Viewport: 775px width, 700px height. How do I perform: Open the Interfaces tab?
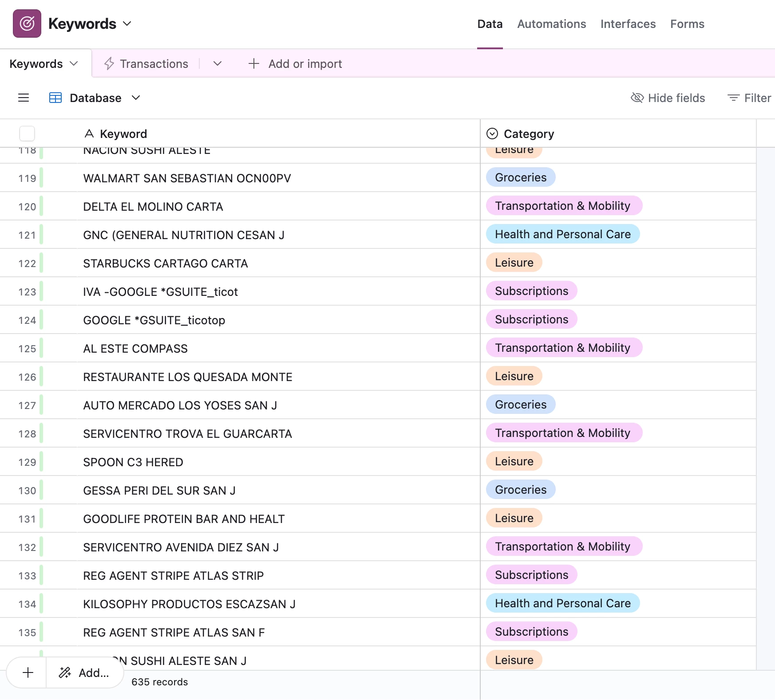pos(628,24)
